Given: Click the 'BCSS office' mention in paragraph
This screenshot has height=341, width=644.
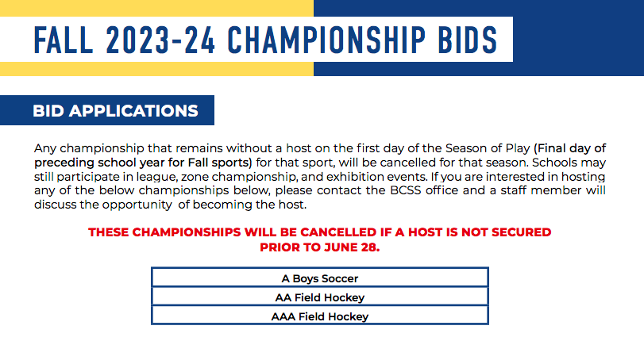Looking at the screenshot, I should click(424, 190).
